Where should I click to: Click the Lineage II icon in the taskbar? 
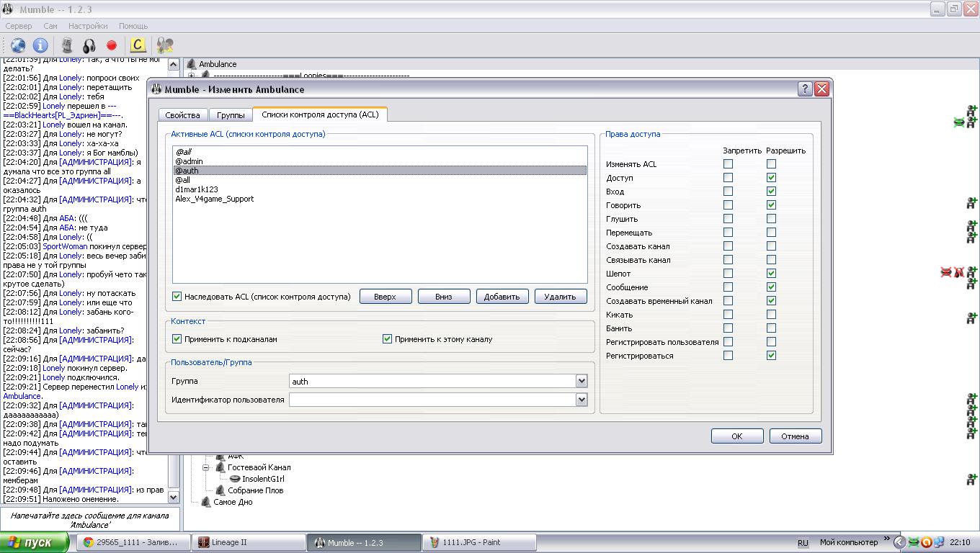(x=204, y=542)
